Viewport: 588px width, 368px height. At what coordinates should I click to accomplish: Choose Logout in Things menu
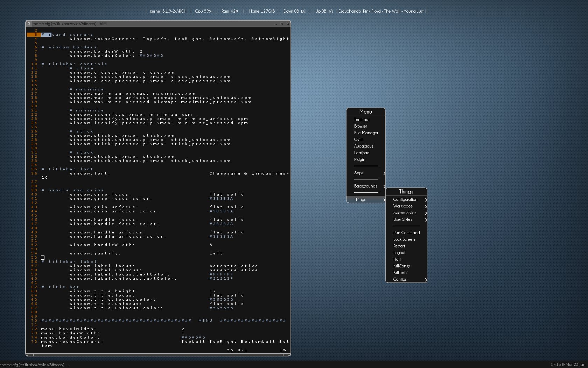click(x=406, y=253)
